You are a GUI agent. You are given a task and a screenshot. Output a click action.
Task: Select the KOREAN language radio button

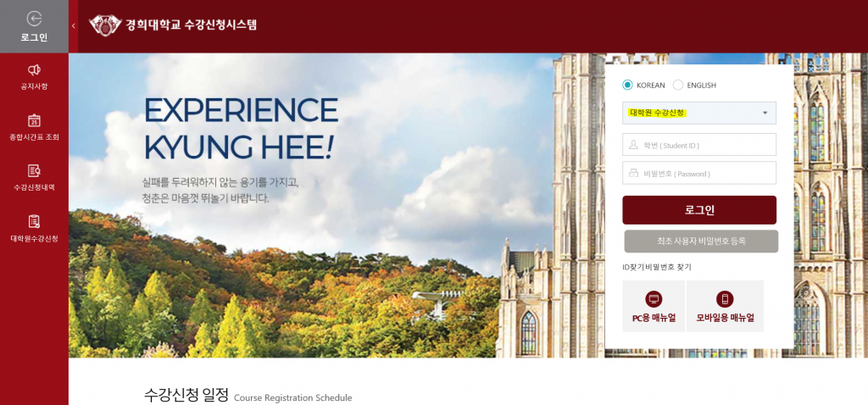tap(627, 86)
